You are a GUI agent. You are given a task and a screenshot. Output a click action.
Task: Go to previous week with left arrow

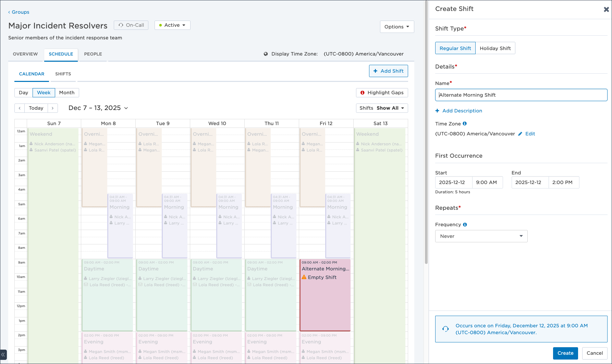(x=20, y=108)
